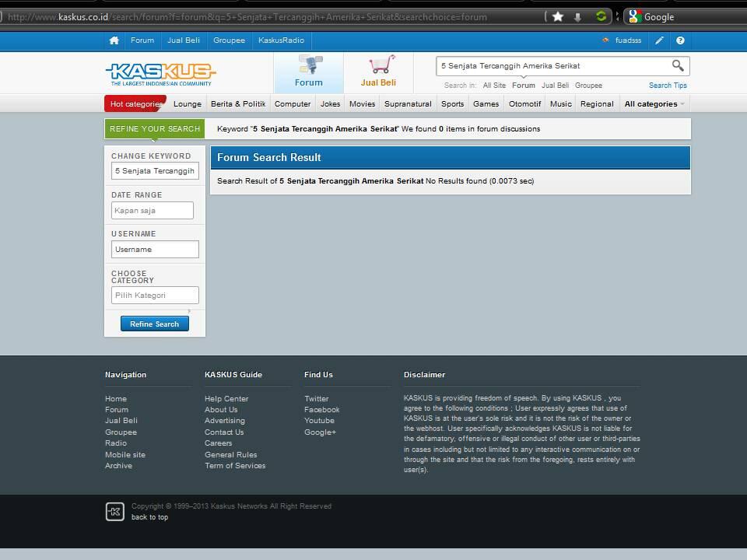
Task: Open Jokes category
Action: pos(330,103)
